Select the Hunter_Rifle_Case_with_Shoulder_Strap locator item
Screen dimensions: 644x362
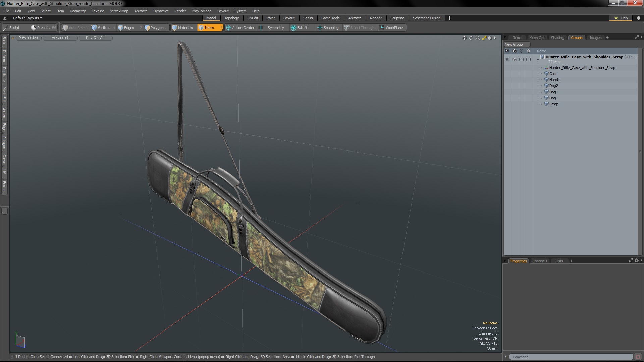coord(582,68)
